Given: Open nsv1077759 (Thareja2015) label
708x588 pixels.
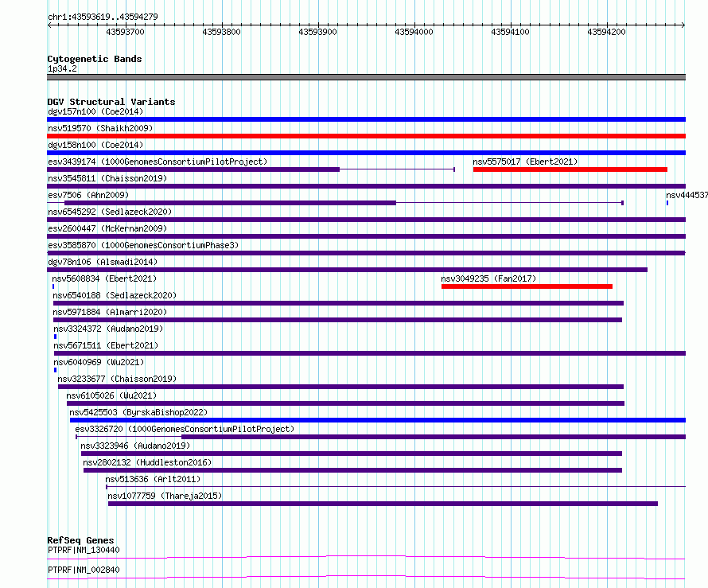Looking at the screenshot, I should (165, 496).
